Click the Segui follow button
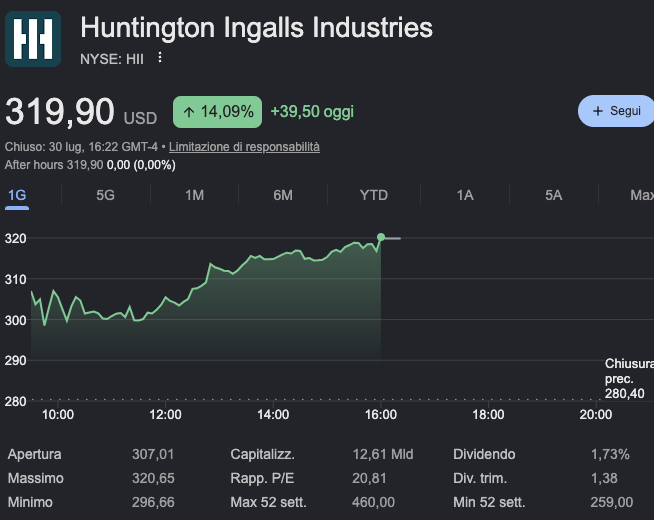 tap(616, 111)
